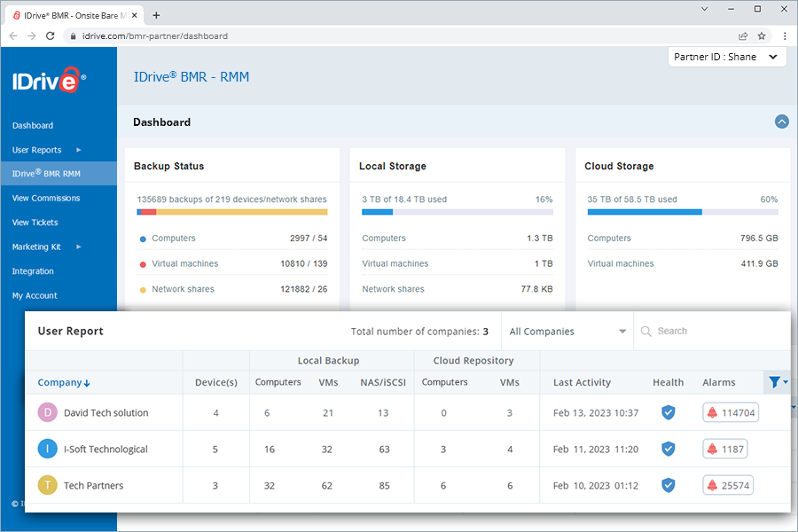Screen dimensions: 798x532
Task: Click the Device(s) column header
Action: tap(216, 382)
